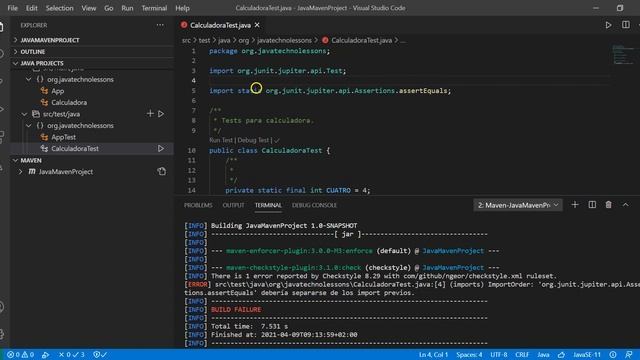This screenshot has height=360, width=640.
Task: Select the language mode Java
Action: [543, 354]
